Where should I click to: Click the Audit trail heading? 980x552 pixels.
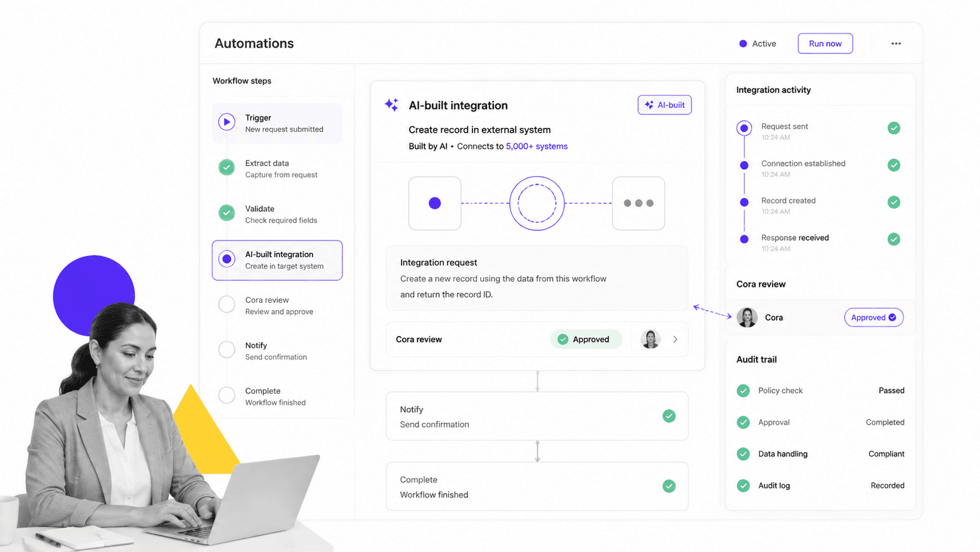click(x=757, y=360)
